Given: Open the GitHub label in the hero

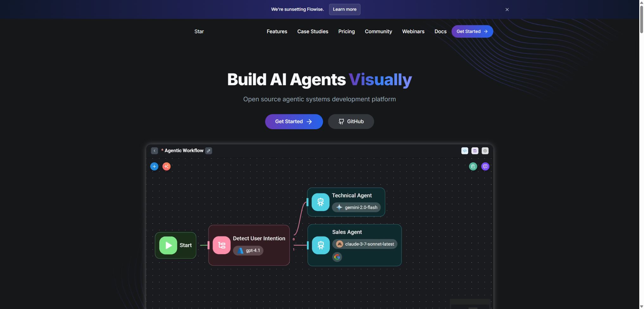Looking at the screenshot, I should click(355, 122).
